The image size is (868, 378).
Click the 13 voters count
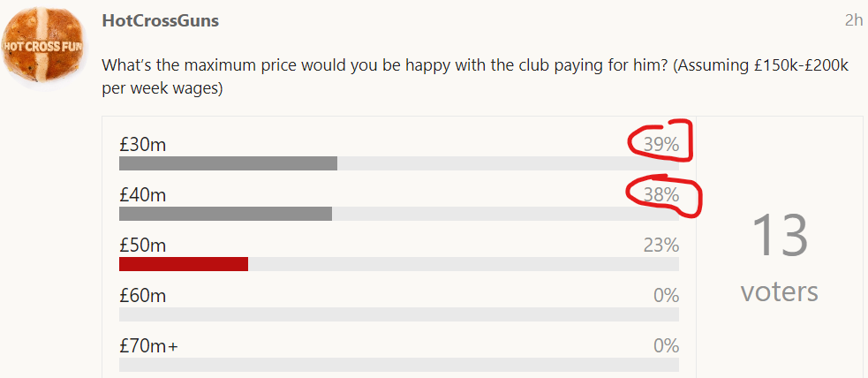(x=780, y=256)
